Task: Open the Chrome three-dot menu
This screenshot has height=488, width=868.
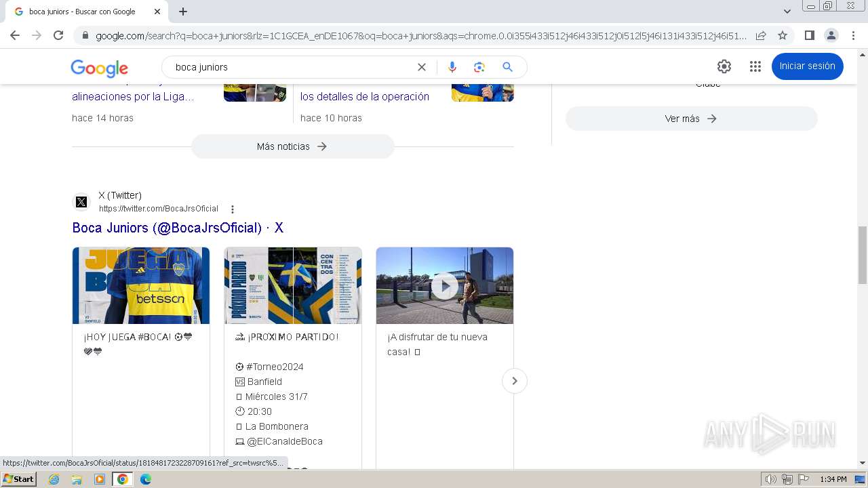Action: point(853,36)
